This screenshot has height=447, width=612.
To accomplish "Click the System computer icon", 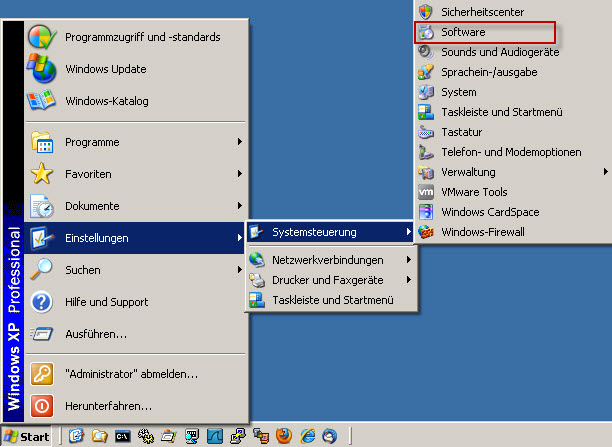I will pos(426,92).
